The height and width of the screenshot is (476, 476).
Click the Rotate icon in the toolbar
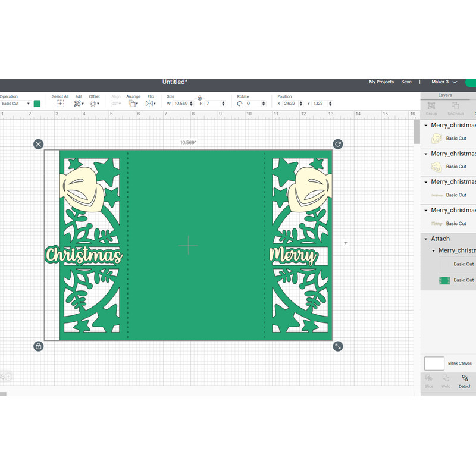coord(240,104)
